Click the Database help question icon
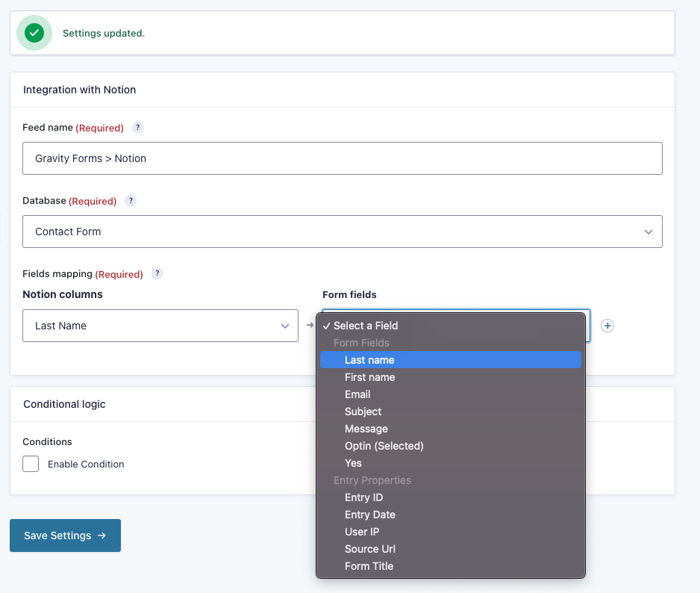The height and width of the screenshot is (593, 700). tap(131, 201)
